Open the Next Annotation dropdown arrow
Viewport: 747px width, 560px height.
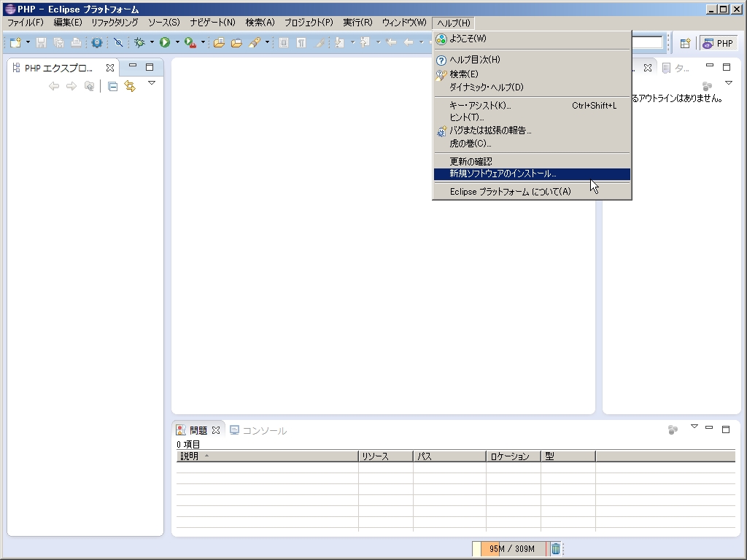click(x=352, y=42)
